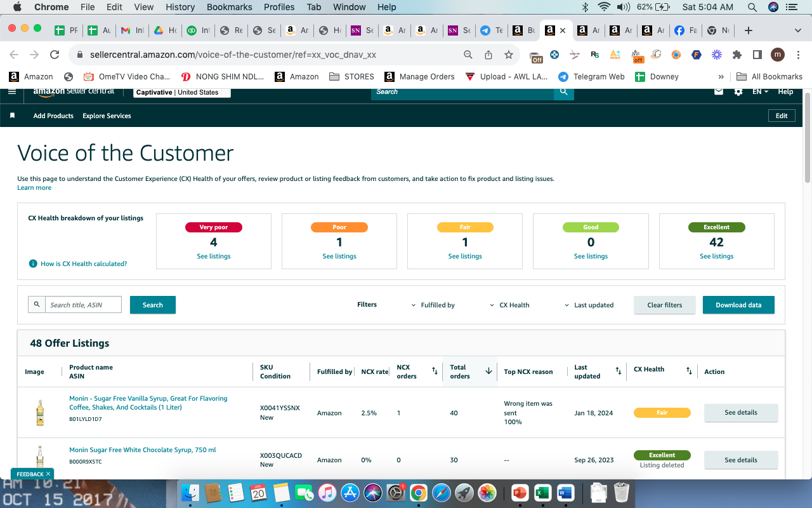Click the Add Products navigation link
812x508 pixels.
[53, 116]
